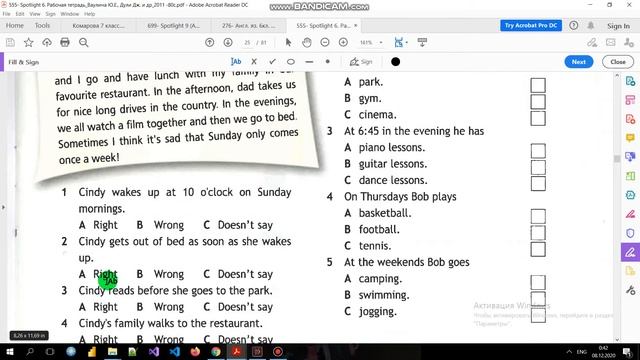Tick the checkbox next to guitar lessons
Image resolution: width=640 pixels, height=360 pixels.
pos(538,167)
